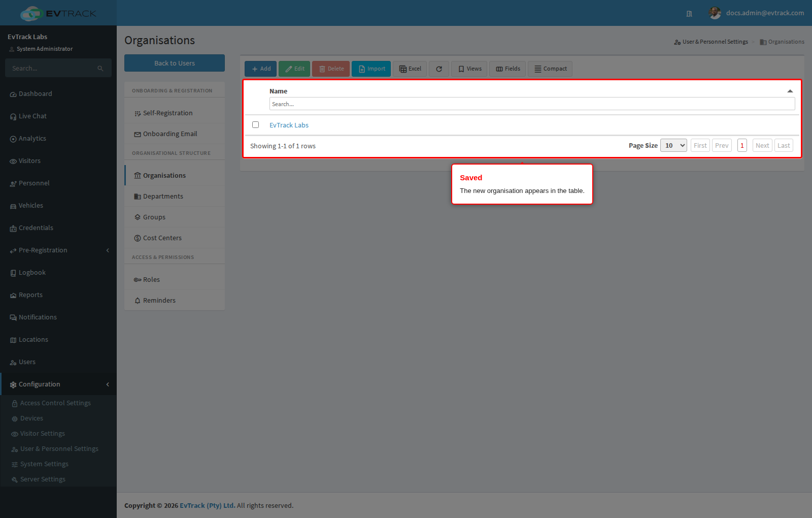Click the magnifier icon in sidebar search
The height and width of the screenshot is (518, 812).
click(x=100, y=69)
